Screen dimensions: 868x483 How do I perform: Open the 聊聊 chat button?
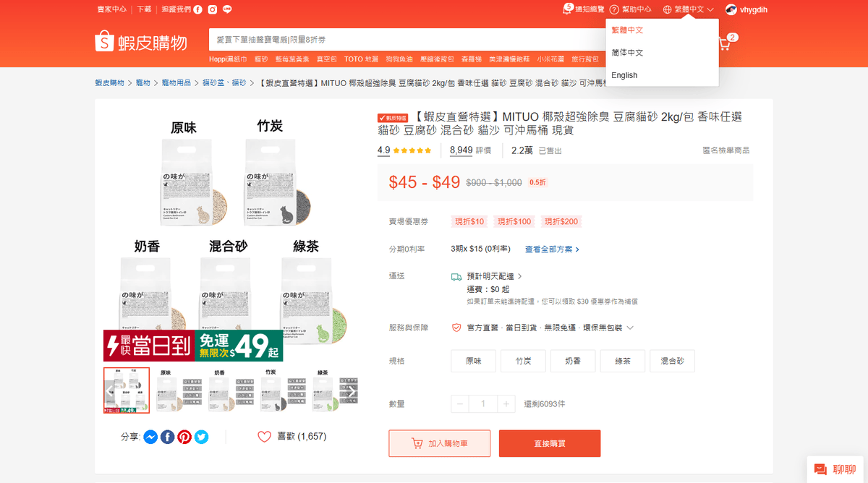point(835,469)
